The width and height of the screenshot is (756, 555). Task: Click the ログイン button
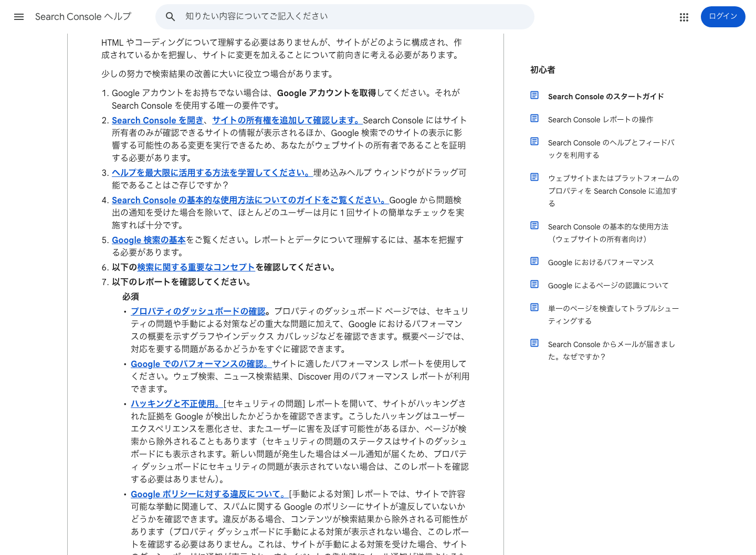(x=723, y=17)
